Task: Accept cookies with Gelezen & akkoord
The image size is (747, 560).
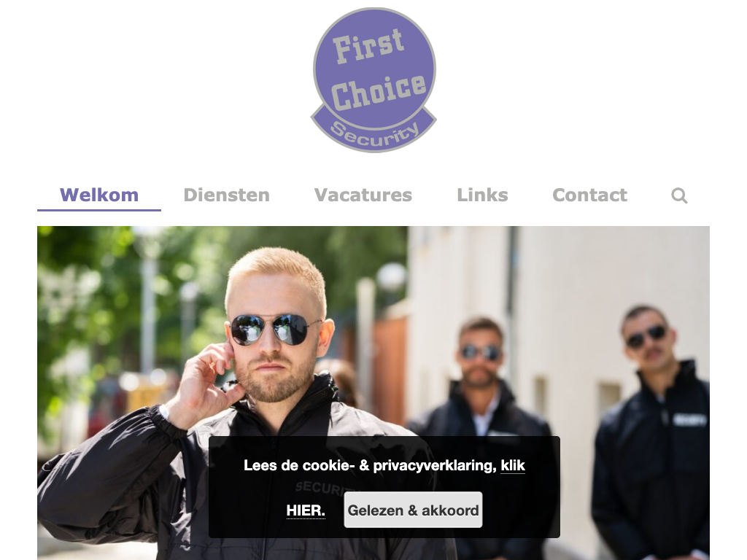Action: (413, 510)
